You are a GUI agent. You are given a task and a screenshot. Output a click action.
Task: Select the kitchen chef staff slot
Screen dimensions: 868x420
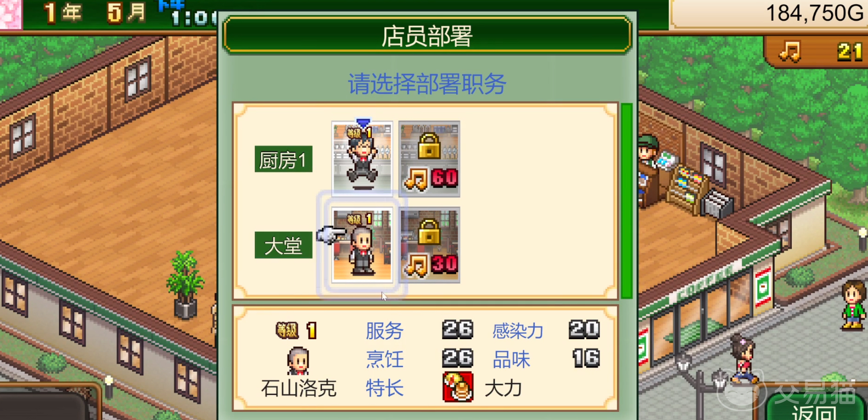[362, 159]
